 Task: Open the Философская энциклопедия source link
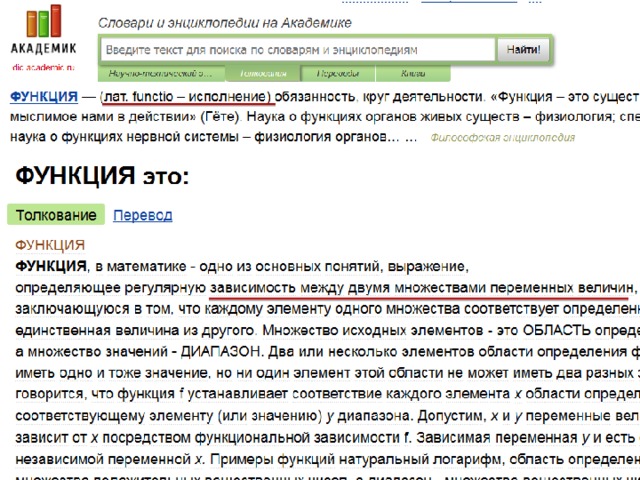click(x=502, y=138)
